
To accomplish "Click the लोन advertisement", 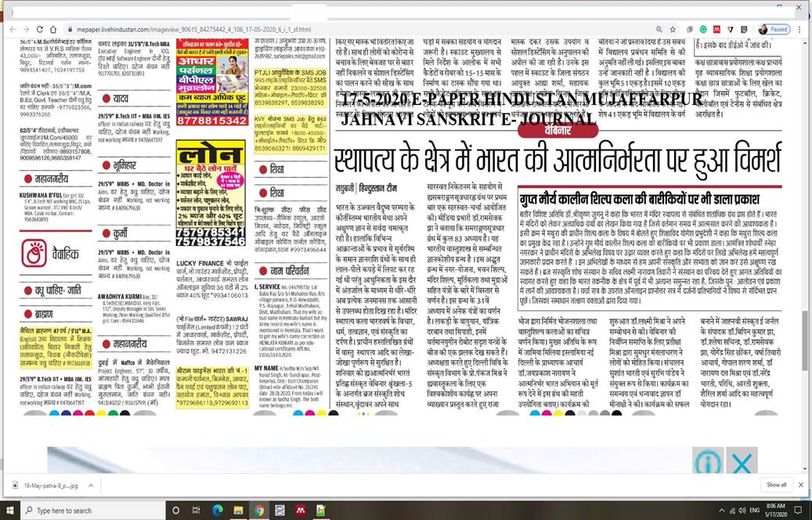I will coord(211,193).
